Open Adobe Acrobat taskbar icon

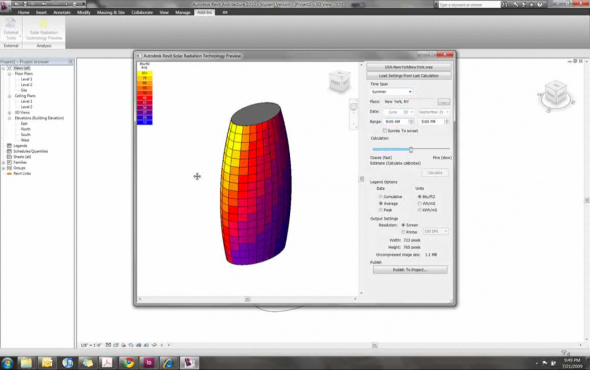tap(108, 363)
